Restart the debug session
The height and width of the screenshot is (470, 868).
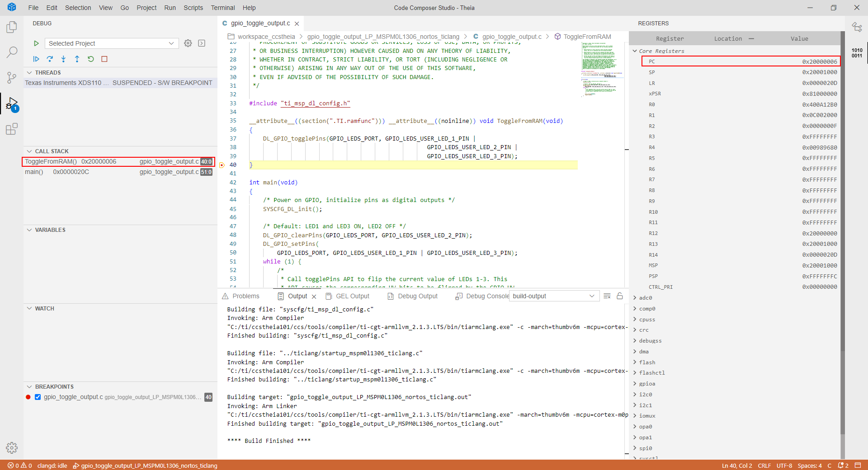point(91,59)
